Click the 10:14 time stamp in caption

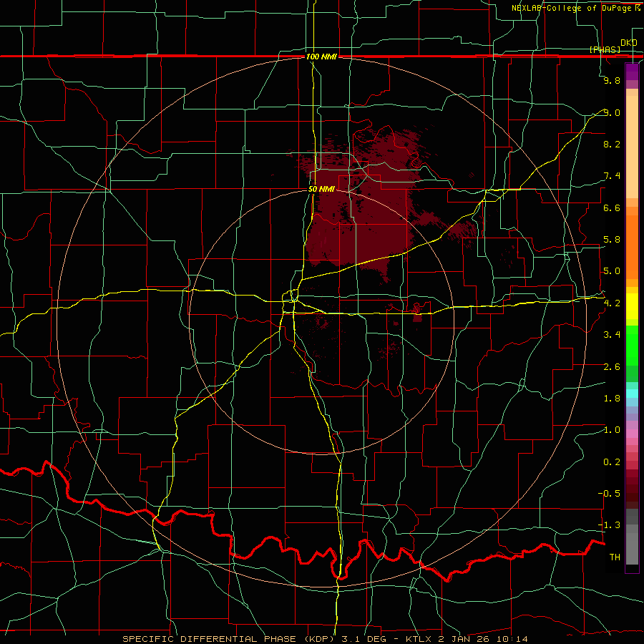click(512, 639)
